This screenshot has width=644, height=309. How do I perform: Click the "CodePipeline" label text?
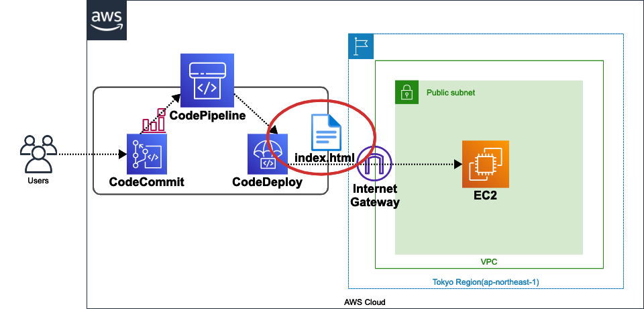coord(207,115)
